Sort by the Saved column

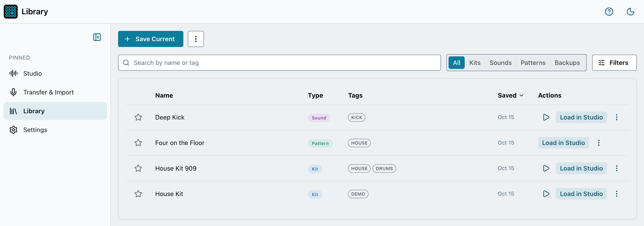point(511,95)
